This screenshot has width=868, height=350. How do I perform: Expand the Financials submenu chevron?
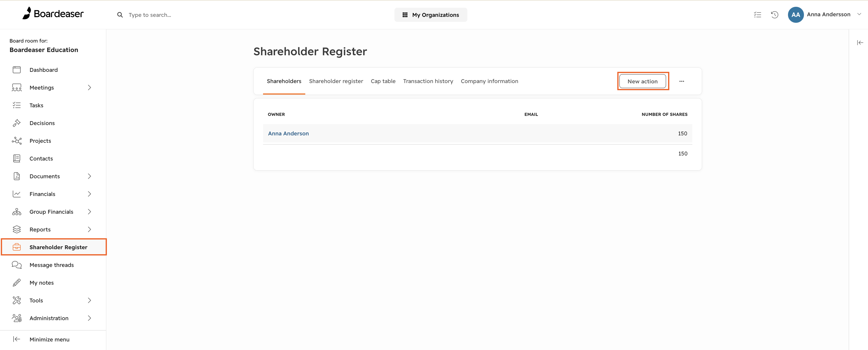tap(89, 194)
